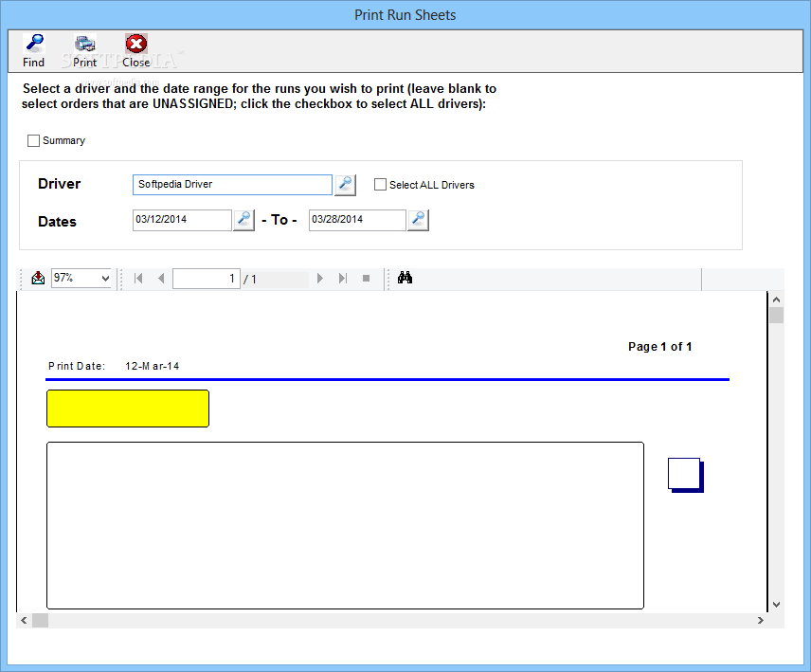This screenshot has height=672, width=811.
Task: Click the horizontal scrollbar left arrow
Action: click(x=24, y=620)
